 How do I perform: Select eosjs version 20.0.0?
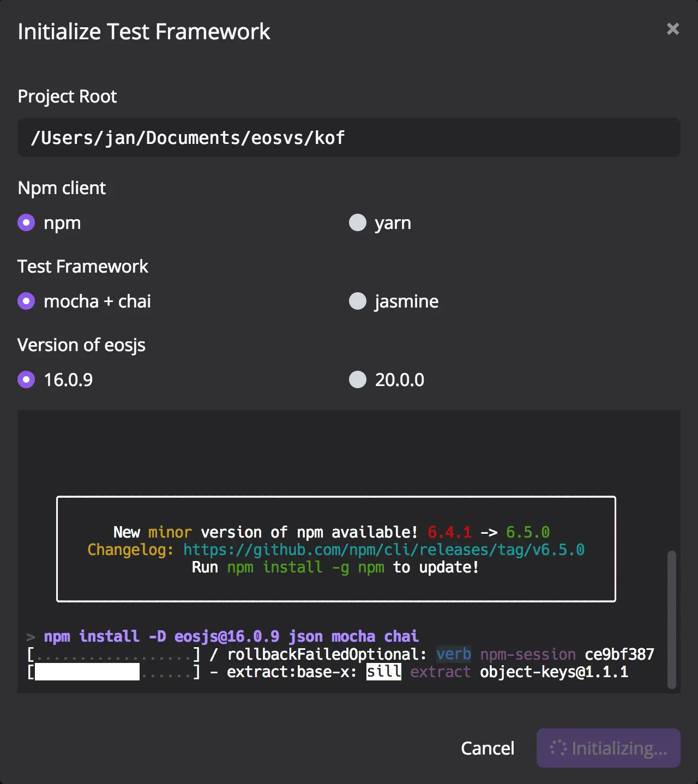[x=357, y=379]
